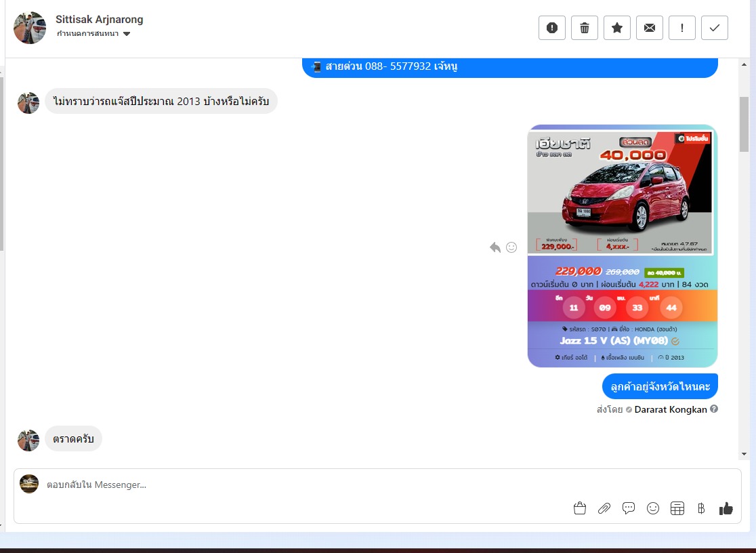This screenshot has height=553, width=756.
Task: Click the 'ลูกค้าอยู่จังหวัดไหนคะ' message bubble
Action: pos(660,386)
